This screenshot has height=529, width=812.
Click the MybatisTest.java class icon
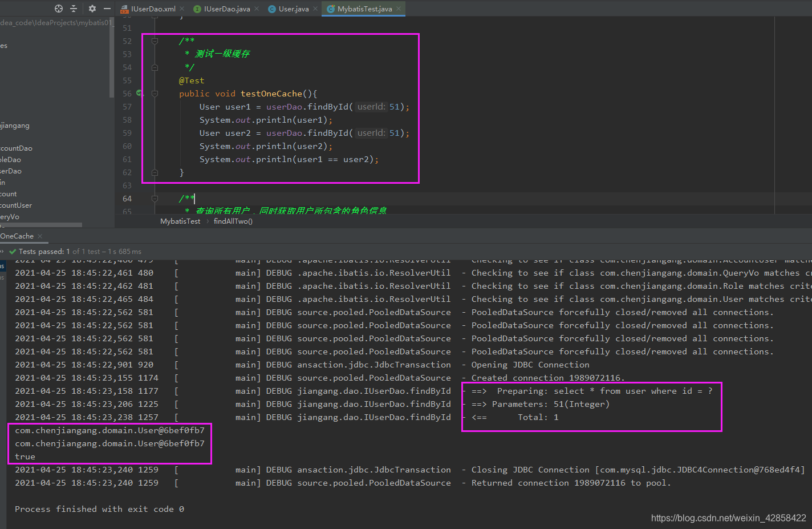tap(330, 9)
